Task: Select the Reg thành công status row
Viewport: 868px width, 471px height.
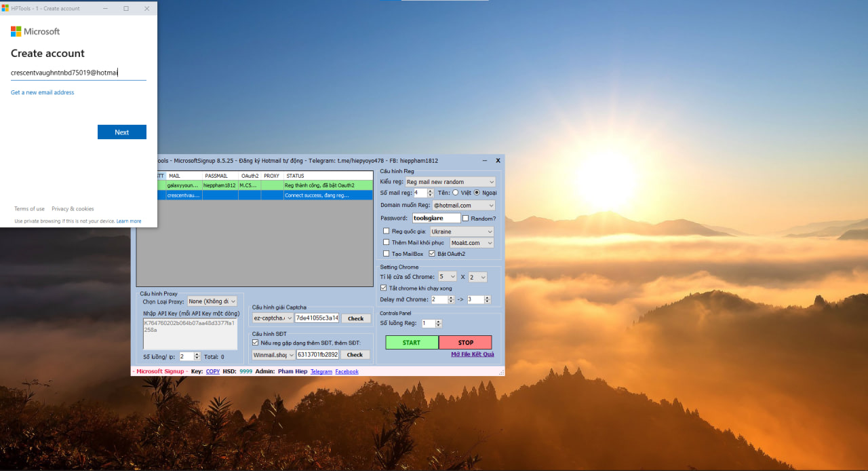Action: coord(328,185)
